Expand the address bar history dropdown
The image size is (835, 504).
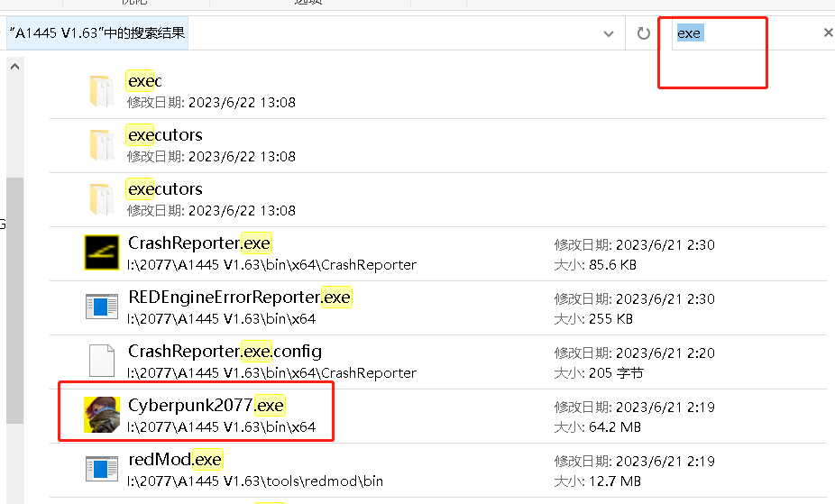609,33
